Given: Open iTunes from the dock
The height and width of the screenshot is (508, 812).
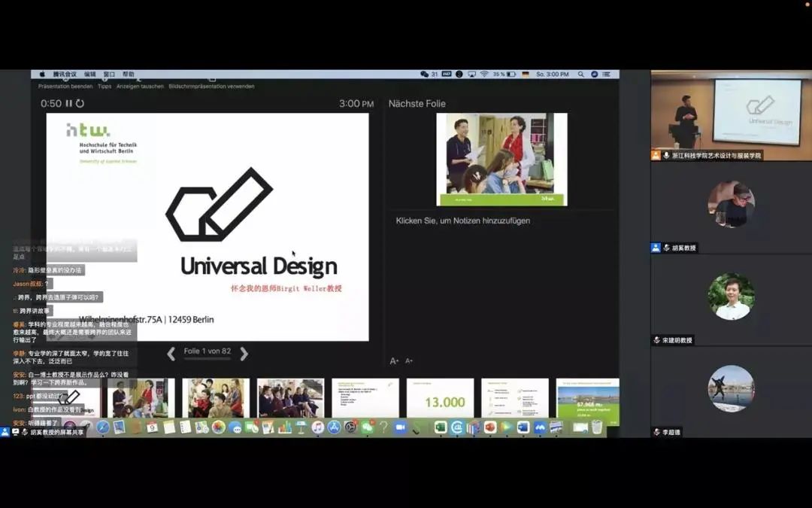Looking at the screenshot, I should click(x=317, y=427).
